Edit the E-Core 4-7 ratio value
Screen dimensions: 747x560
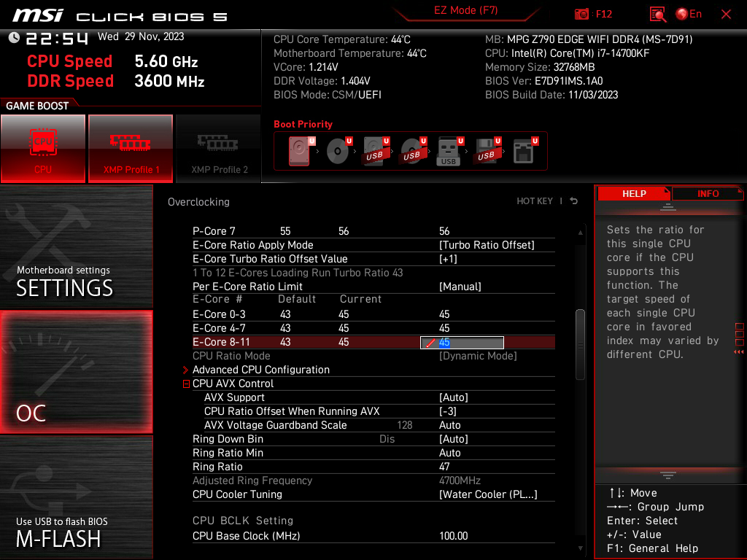point(444,328)
